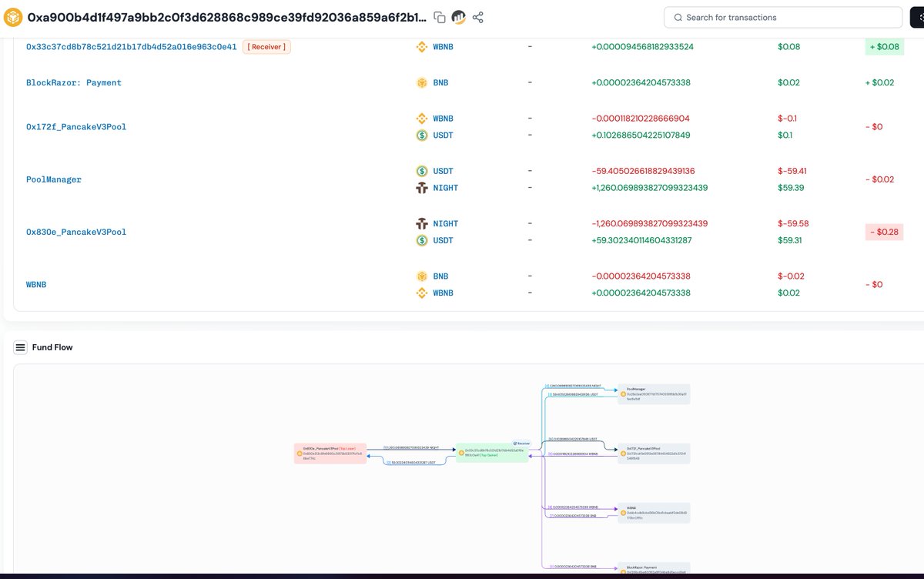The image size is (924, 579).
Task: Open the BlockRazor: Payment address link
Action: click(x=74, y=82)
